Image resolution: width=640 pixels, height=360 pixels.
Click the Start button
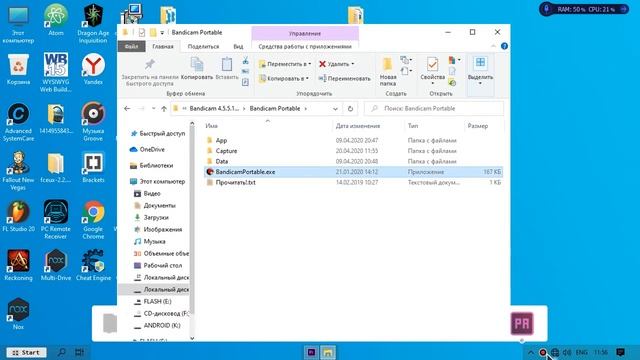click(x=27, y=352)
